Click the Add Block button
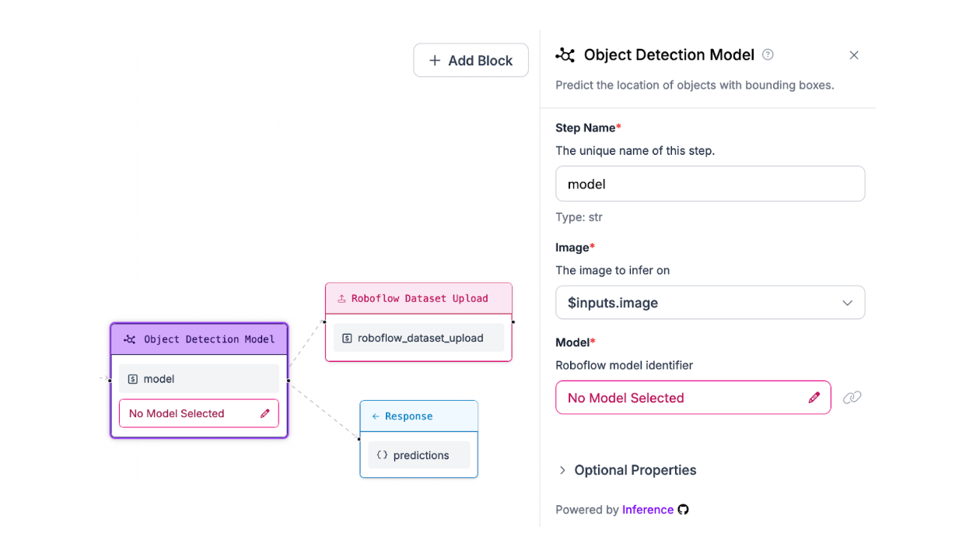The image size is (980, 551). click(x=471, y=61)
